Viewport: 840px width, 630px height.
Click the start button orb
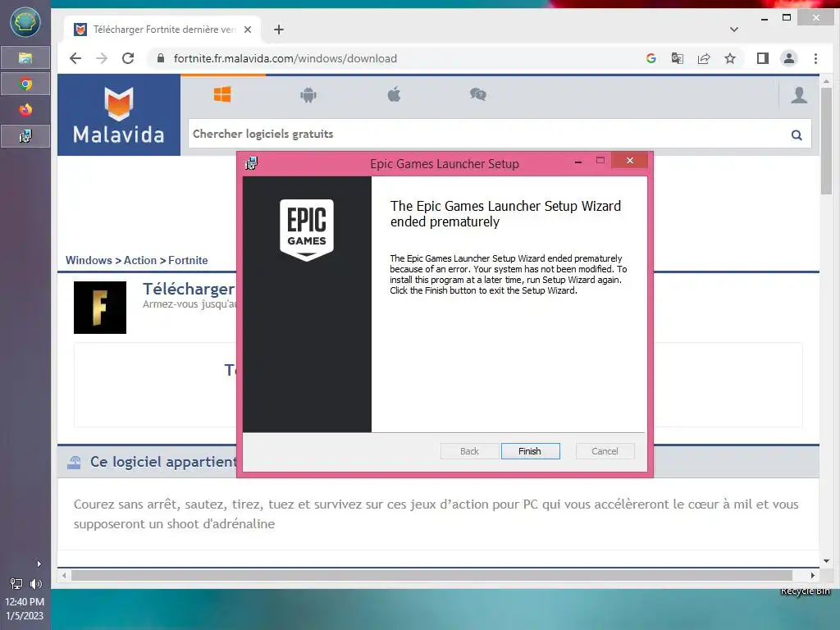(x=25, y=22)
